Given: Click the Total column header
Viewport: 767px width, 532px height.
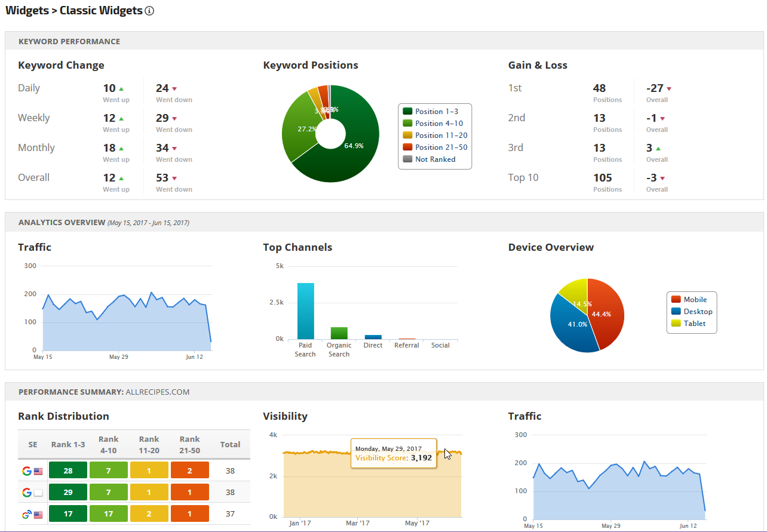Looking at the screenshot, I should coord(230,444).
